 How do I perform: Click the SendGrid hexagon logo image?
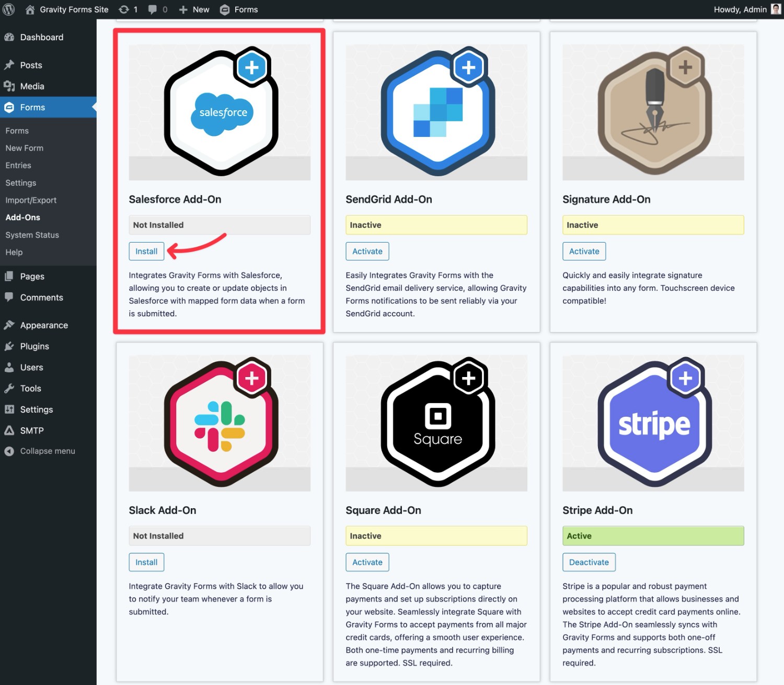438,112
